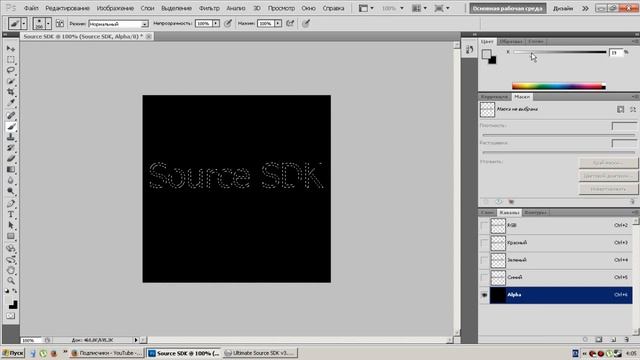This screenshot has height=360, width=640.
Task: Open the brush preset picker dropdown
Action: tap(48, 24)
